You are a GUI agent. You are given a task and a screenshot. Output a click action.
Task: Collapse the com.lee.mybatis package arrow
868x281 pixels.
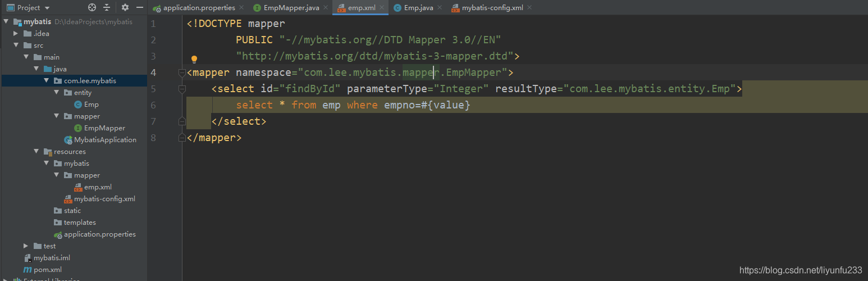click(x=47, y=81)
